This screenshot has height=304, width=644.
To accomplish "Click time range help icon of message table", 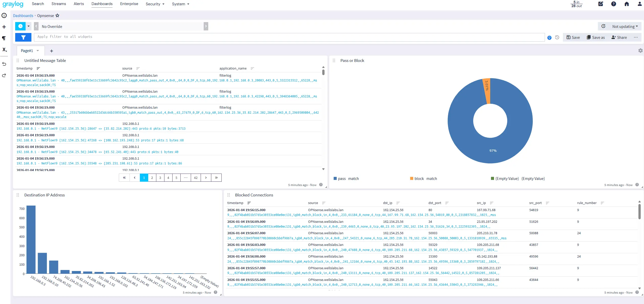I will click(x=321, y=185).
